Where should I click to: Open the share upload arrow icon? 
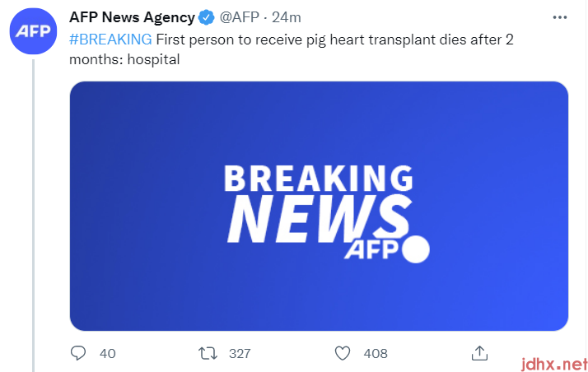click(479, 353)
